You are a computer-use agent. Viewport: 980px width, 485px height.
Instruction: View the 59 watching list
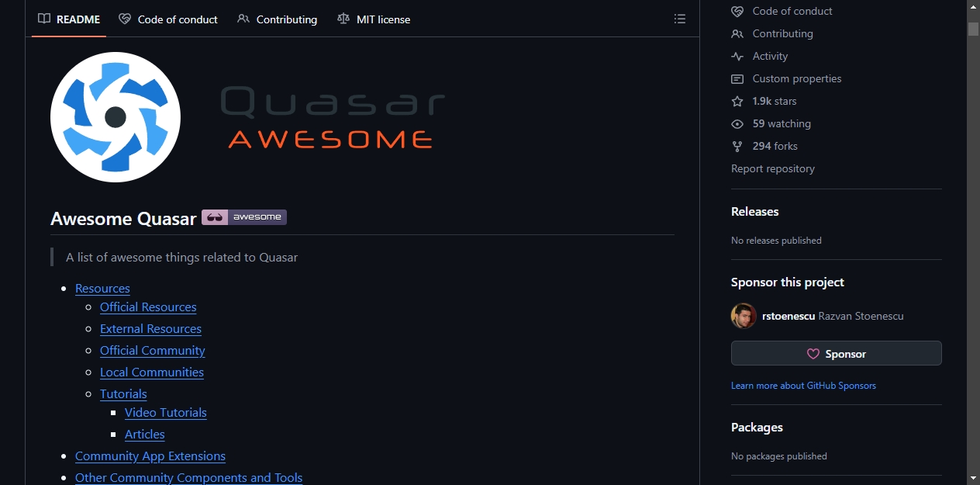click(x=782, y=123)
